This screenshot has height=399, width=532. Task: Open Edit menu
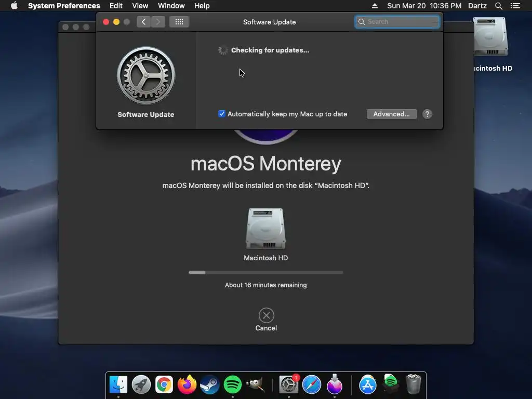coord(116,6)
